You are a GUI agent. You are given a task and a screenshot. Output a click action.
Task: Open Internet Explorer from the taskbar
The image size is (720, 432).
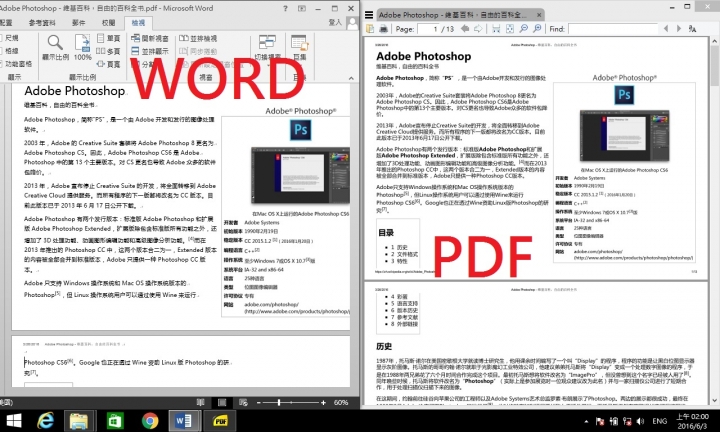[x=45, y=421]
